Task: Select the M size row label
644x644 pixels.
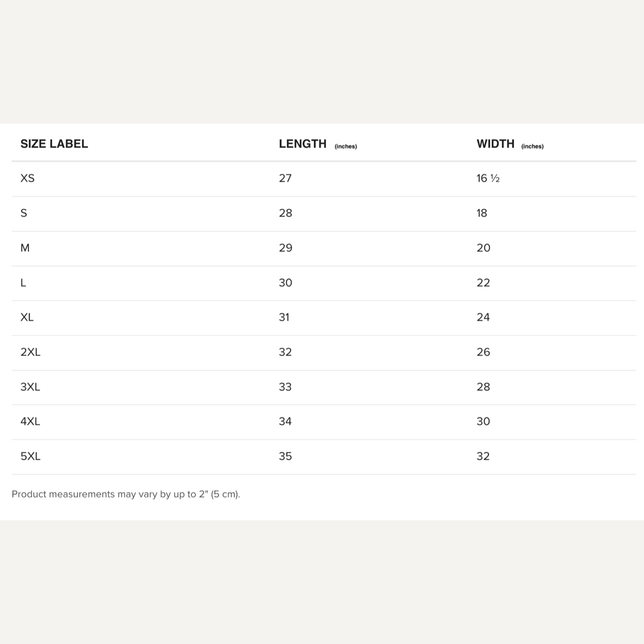Action: [x=25, y=248]
